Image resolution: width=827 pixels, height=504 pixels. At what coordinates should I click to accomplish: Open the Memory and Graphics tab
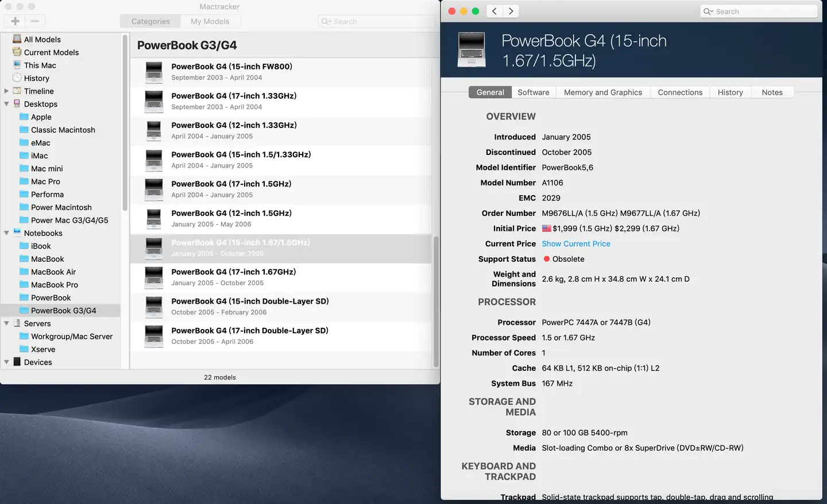(x=603, y=92)
